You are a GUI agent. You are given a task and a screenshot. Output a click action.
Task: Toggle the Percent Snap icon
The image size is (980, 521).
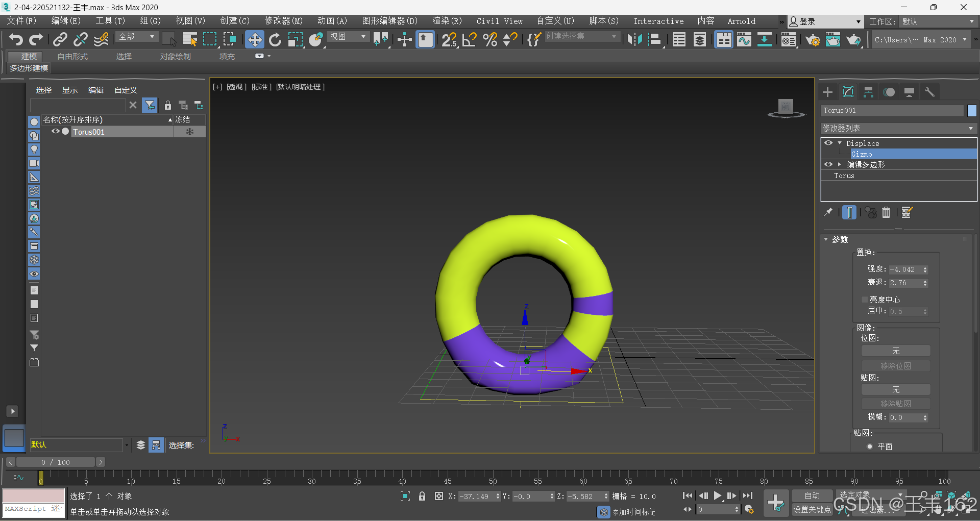[490, 39]
